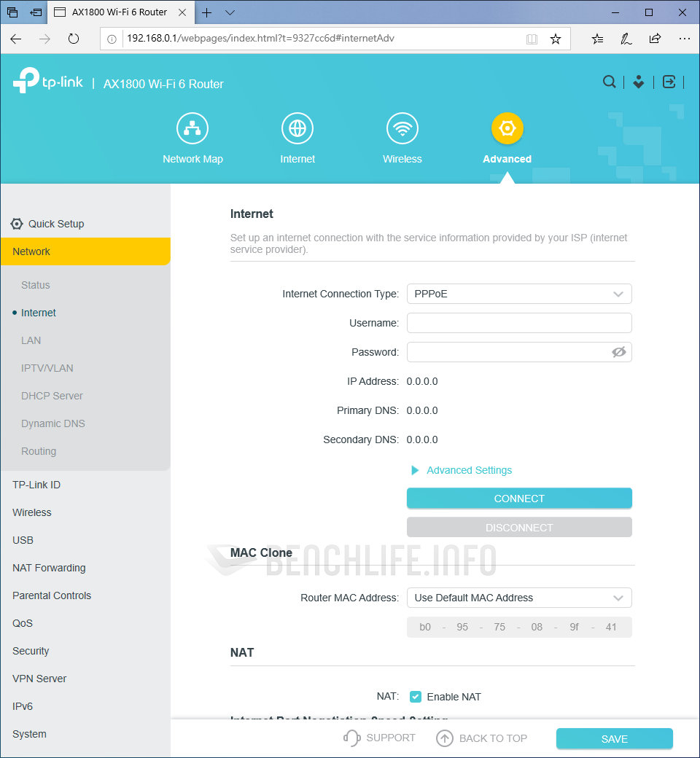This screenshot has width=700, height=758.
Task: Add page to favorites star
Action: tap(556, 39)
